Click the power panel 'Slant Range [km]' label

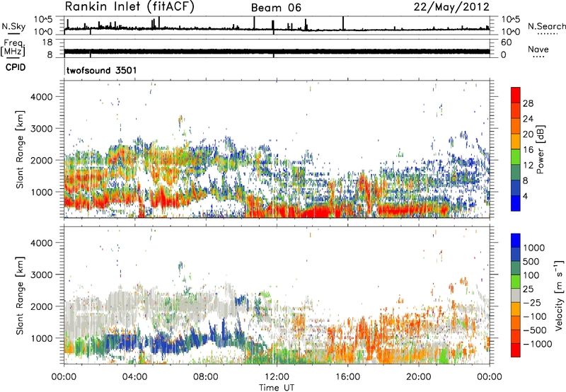[x=20, y=149]
